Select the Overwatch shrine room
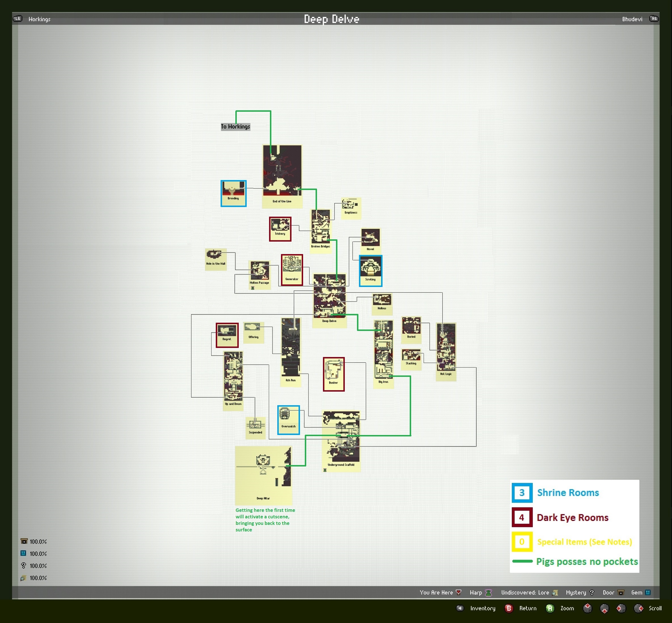The height and width of the screenshot is (623, 672). pyautogui.click(x=288, y=420)
